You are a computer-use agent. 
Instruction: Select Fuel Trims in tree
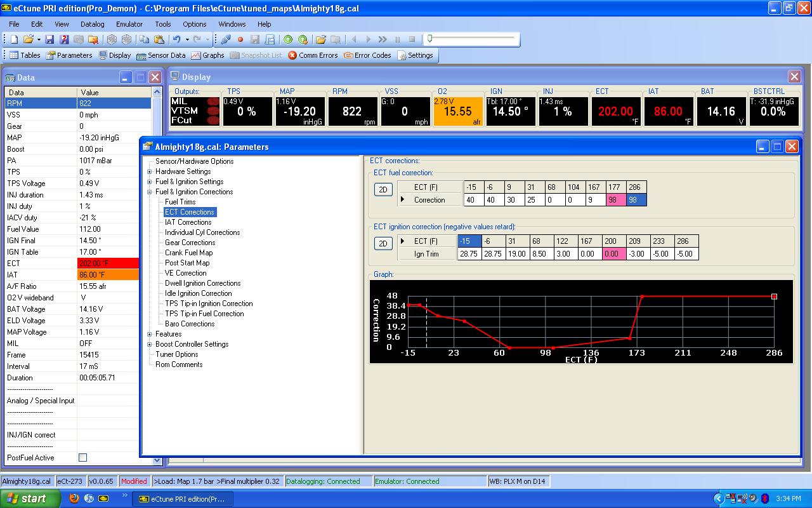coord(180,202)
